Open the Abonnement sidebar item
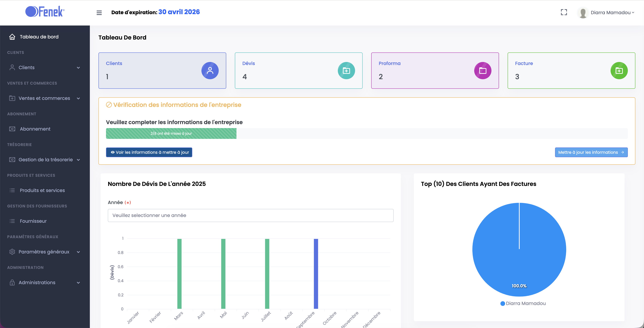This screenshot has height=328, width=644. (35, 129)
